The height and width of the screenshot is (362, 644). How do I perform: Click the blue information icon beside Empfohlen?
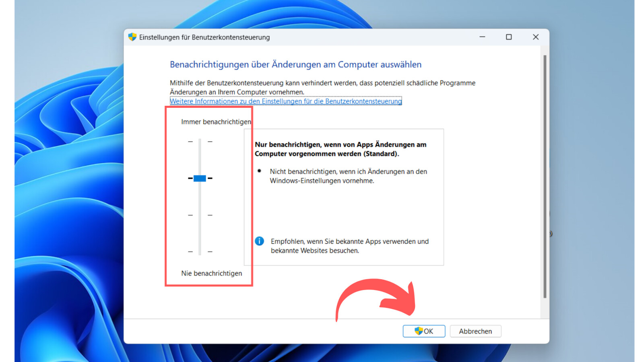(260, 241)
